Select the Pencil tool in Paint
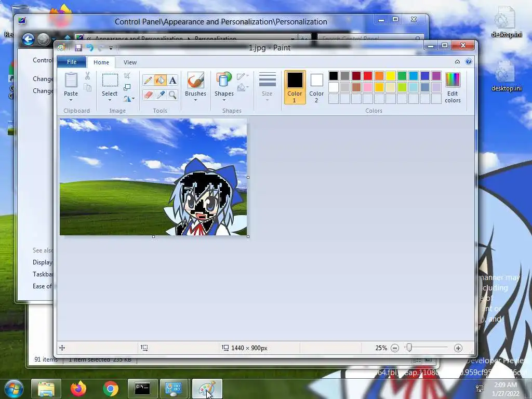 point(148,81)
